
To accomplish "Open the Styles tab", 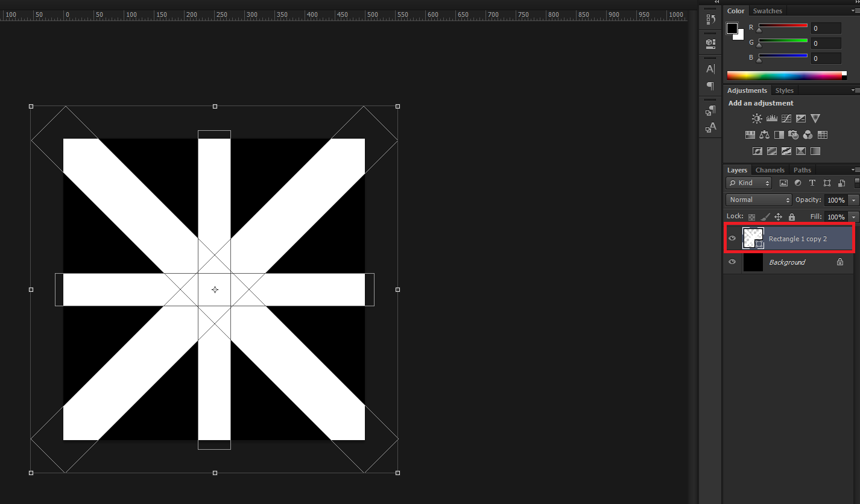I will tap(784, 90).
